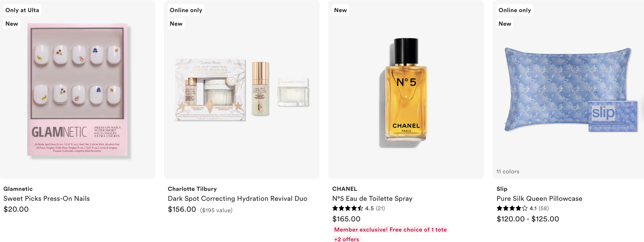The image size is (644, 242).
Task: Click the Sweet Picks Press-On Nails title
Action: point(47,199)
